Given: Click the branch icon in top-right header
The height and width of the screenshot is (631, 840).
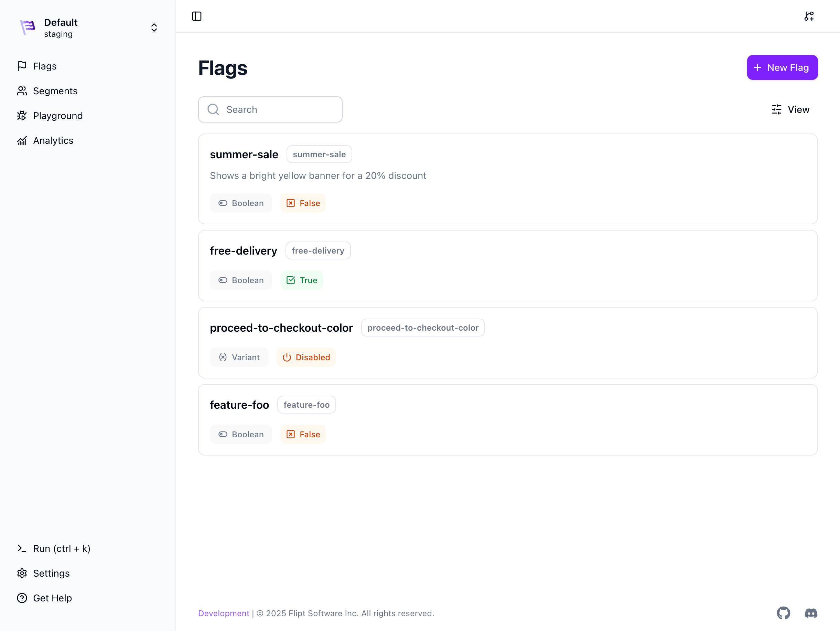Looking at the screenshot, I should tap(809, 16).
